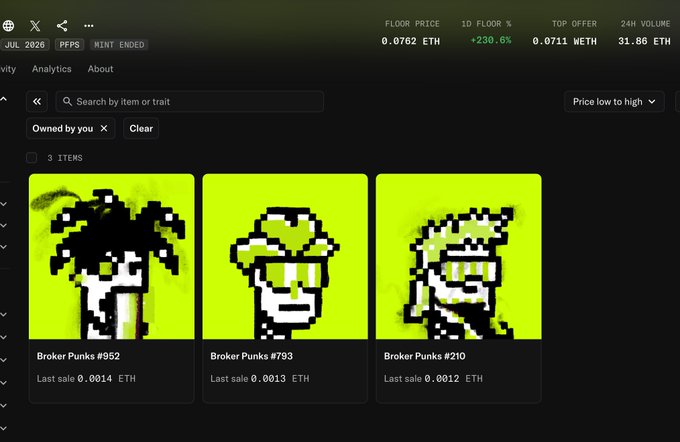Click the Broker Punks #793 title
The height and width of the screenshot is (442, 680).
(x=252, y=356)
